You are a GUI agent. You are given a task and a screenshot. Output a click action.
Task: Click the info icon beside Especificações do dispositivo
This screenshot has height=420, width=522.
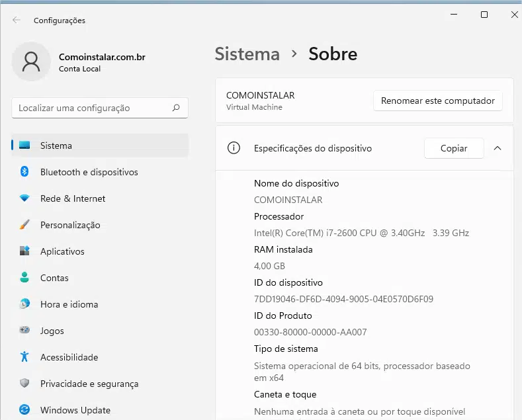234,147
